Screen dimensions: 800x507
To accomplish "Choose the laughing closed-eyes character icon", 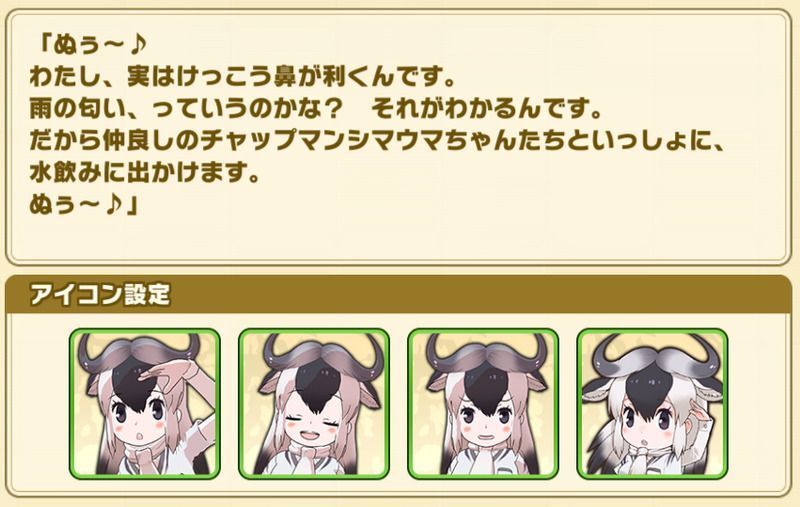I will click(314, 404).
